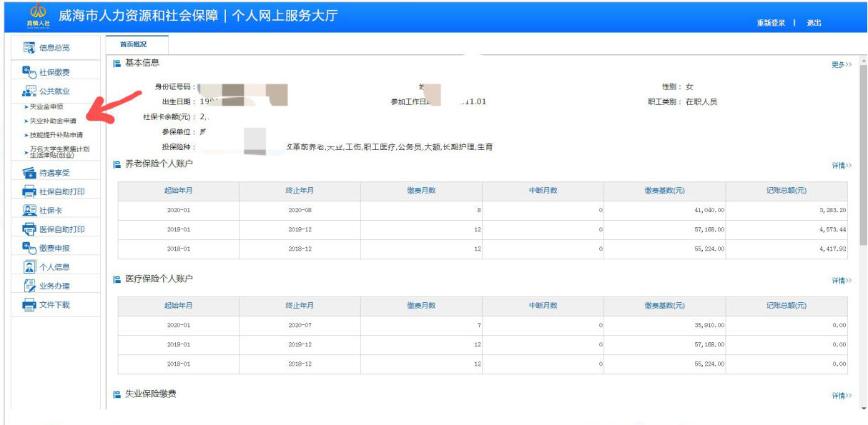Click the 终止年月 cell 2020-08
The height and width of the screenshot is (425, 868).
click(x=300, y=211)
